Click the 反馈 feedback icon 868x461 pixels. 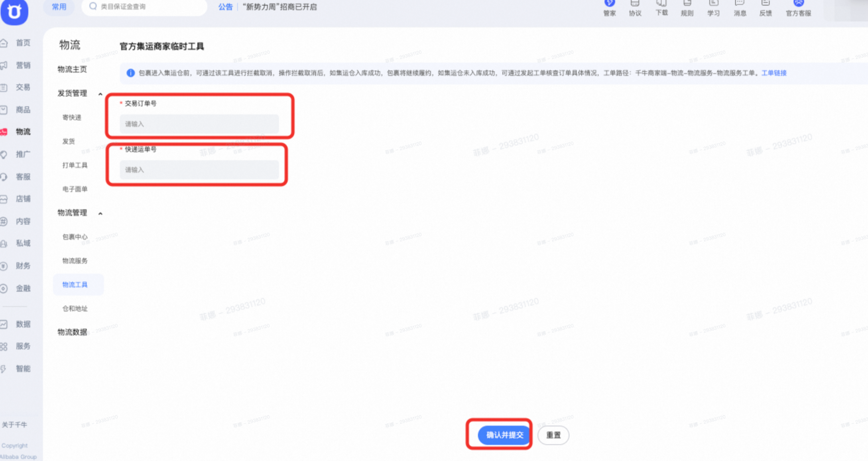point(765,3)
